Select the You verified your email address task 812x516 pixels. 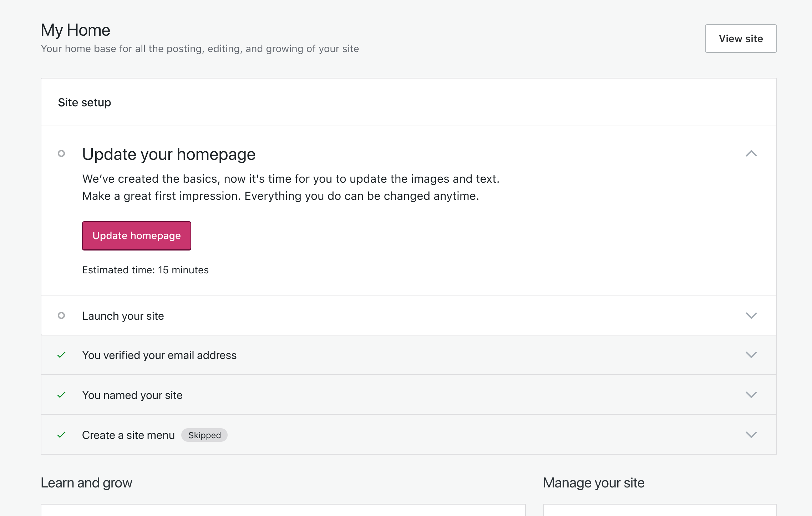point(159,355)
